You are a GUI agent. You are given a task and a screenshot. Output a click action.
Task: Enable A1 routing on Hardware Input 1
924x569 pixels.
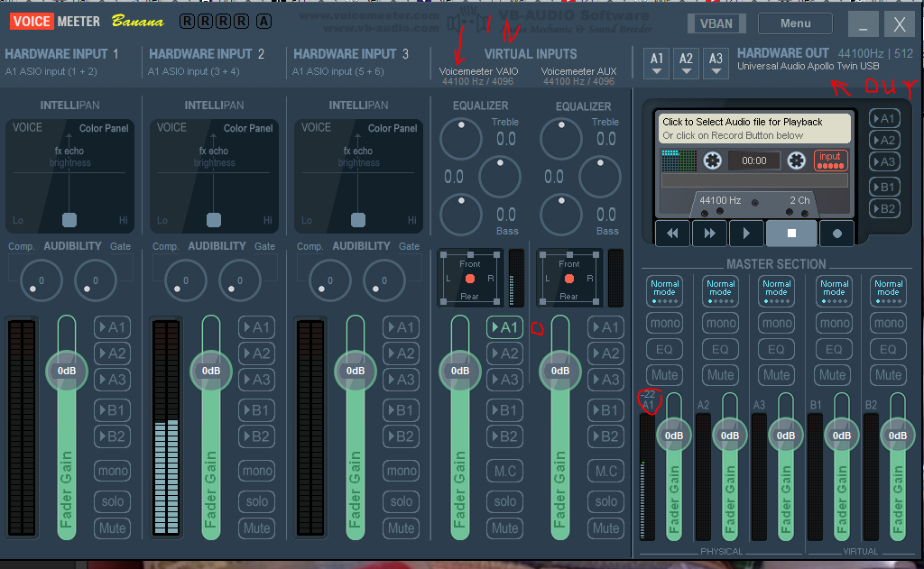[112, 327]
